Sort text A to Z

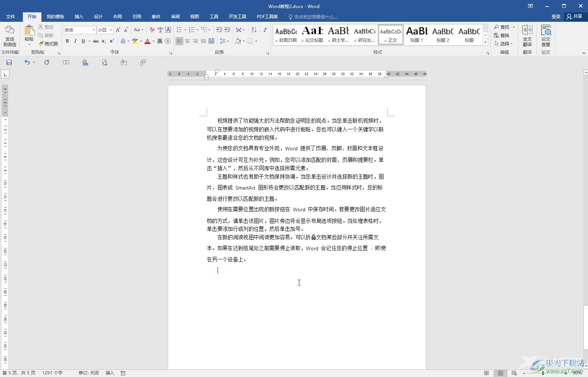[254, 30]
